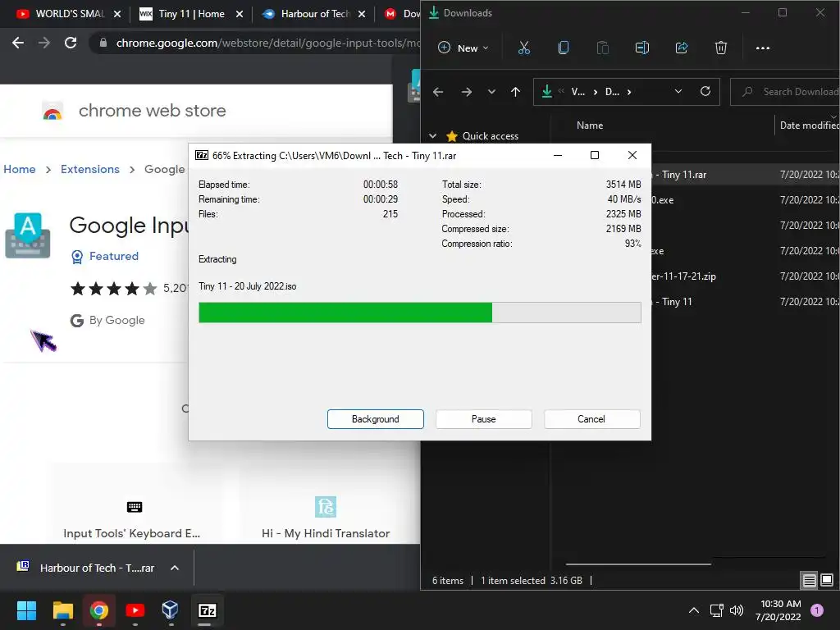Show hidden system tray icons

point(694,610)
